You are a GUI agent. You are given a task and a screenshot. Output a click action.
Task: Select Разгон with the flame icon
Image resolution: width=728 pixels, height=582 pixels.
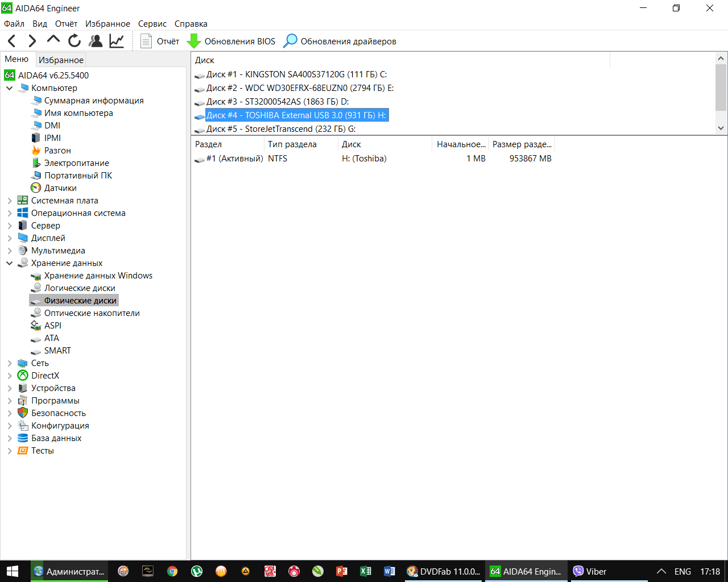pos(57,151)
